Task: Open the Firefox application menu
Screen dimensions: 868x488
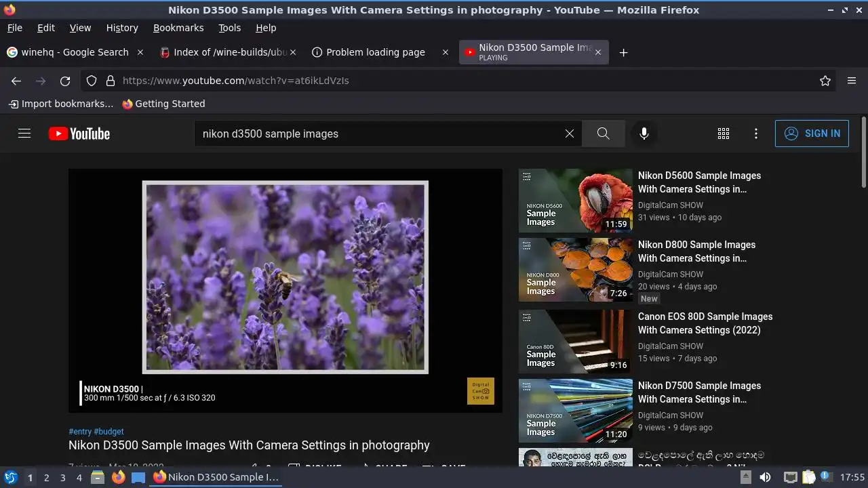Action: click(852, 81)
